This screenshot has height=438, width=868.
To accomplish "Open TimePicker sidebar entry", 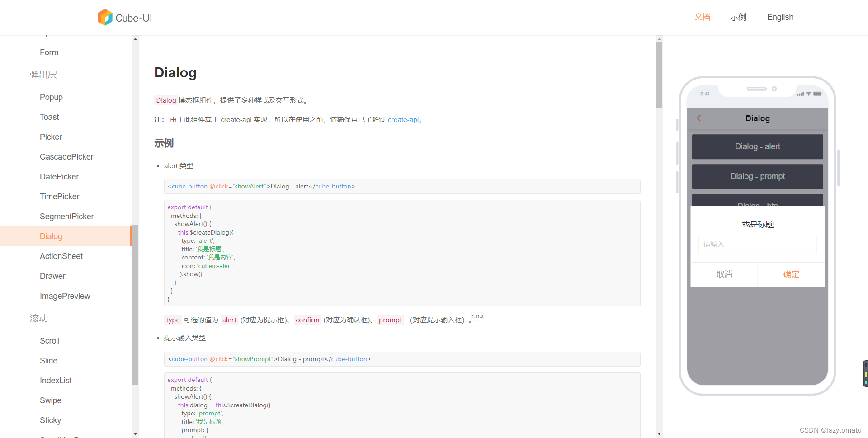I will 59,197.
